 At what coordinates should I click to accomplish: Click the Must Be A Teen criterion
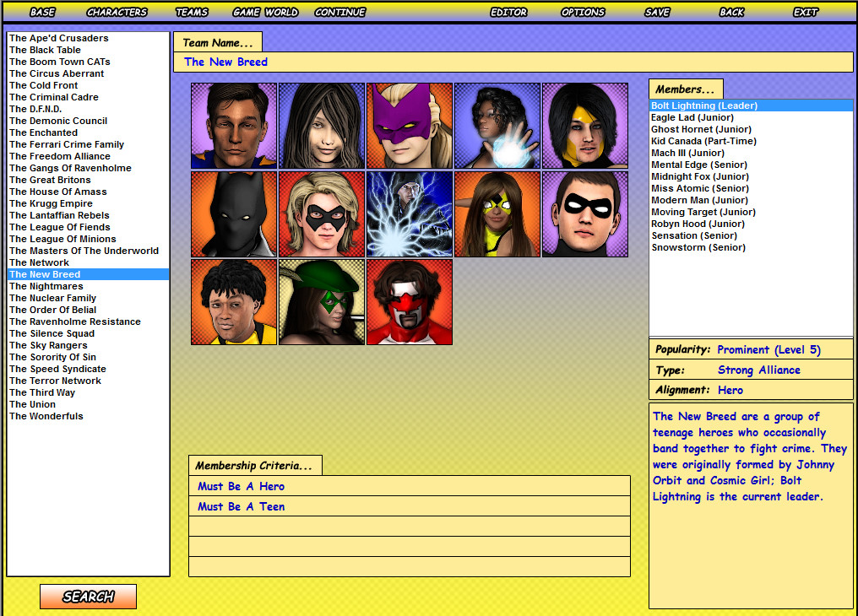(410, 506)
